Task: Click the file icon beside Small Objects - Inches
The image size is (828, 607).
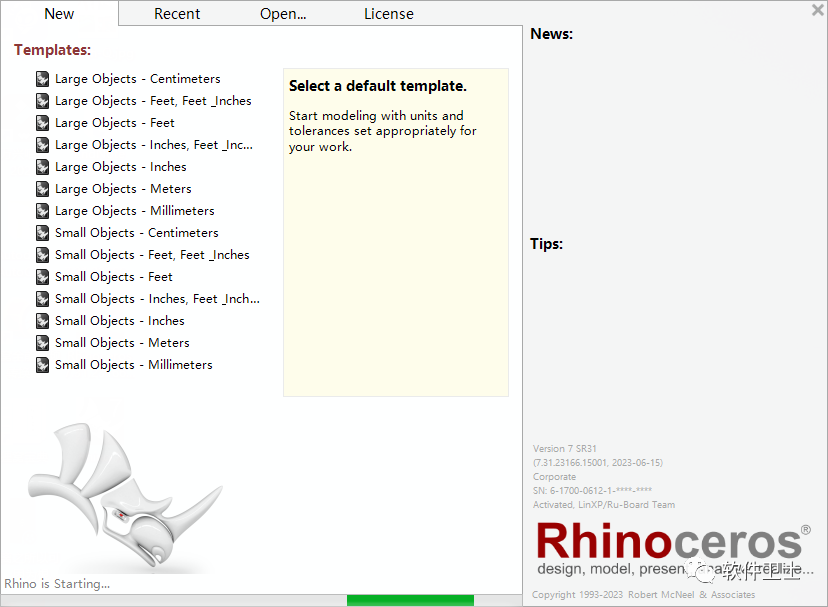Action: (x=42, y=321)
